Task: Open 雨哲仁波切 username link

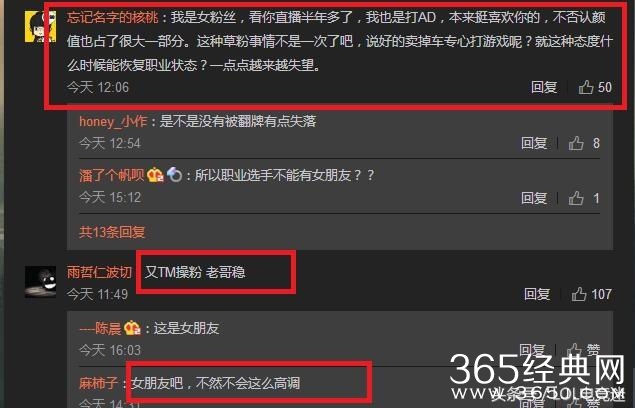Action: 99,272
